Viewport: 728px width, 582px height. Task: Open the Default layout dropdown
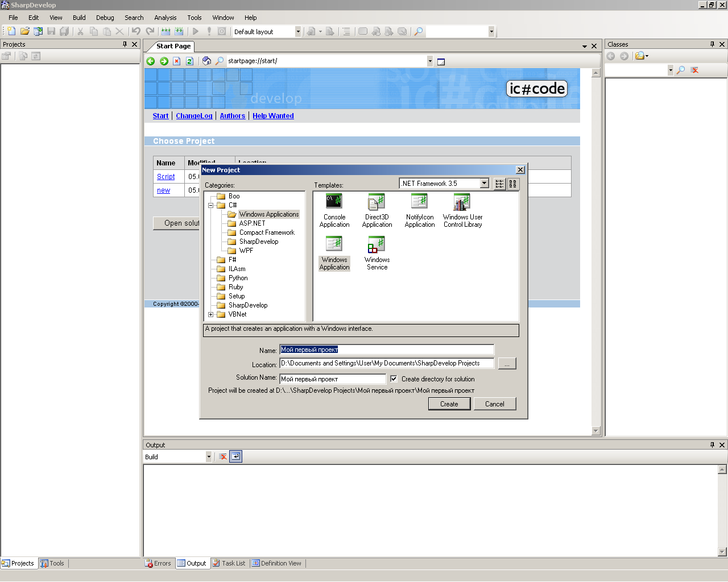[x=297, y=32]
